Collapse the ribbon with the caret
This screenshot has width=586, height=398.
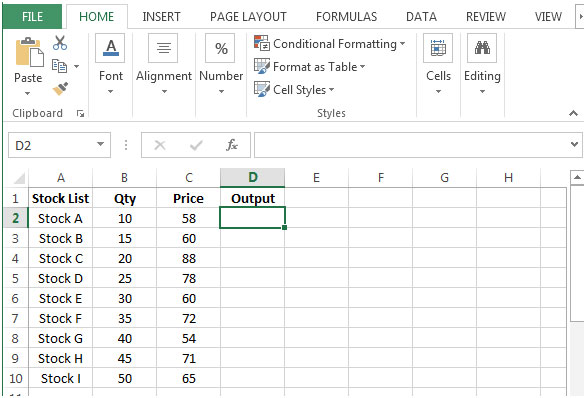tap(573, 113)
